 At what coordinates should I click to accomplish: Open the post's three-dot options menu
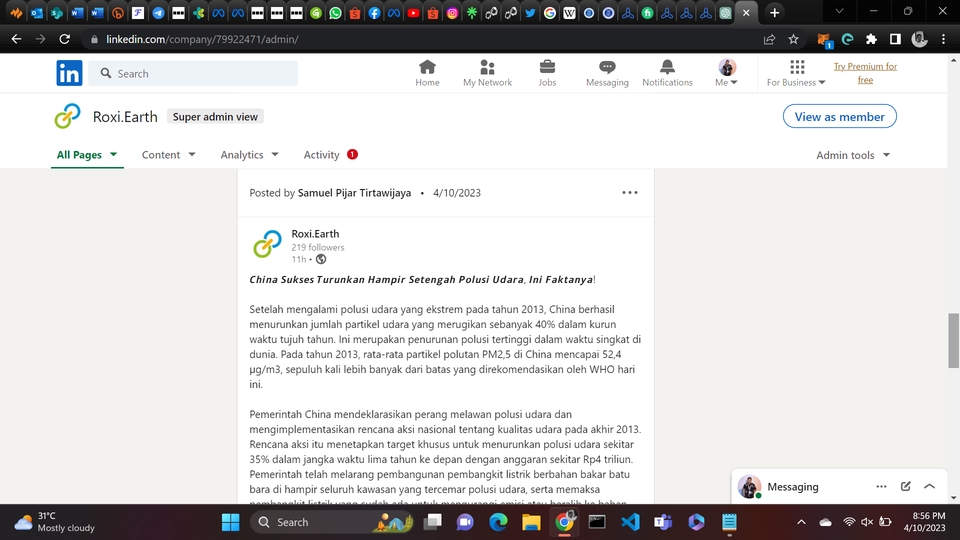click(629, 193)
